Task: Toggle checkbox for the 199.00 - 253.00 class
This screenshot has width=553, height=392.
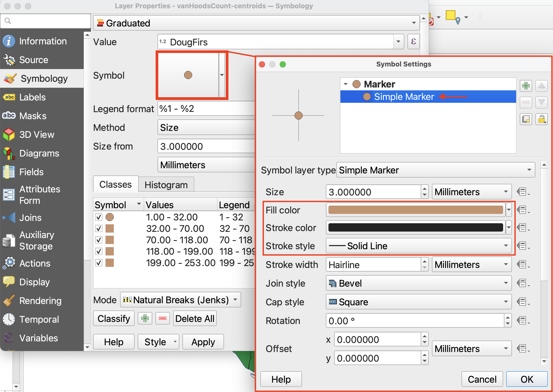Action: (99, 263)
